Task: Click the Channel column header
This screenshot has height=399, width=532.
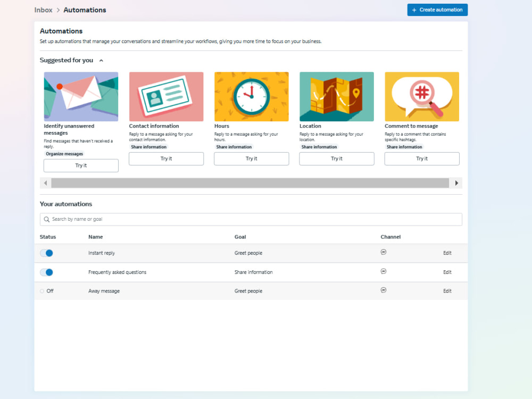Action: pos(390,237)
